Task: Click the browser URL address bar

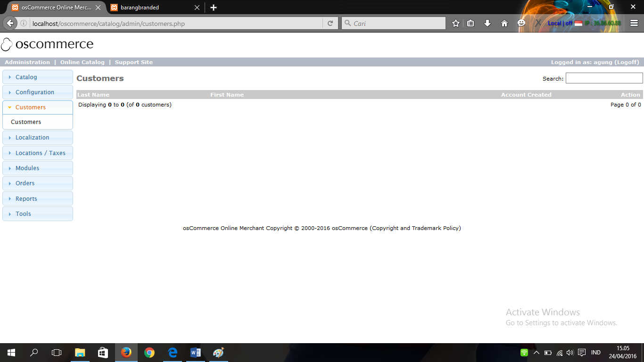Action: click(177, 23)
